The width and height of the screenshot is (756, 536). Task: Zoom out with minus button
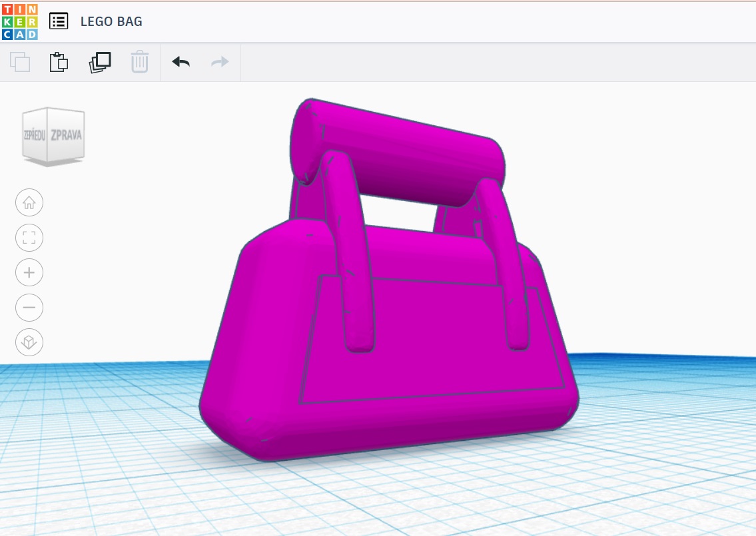(x=29, y=308)
